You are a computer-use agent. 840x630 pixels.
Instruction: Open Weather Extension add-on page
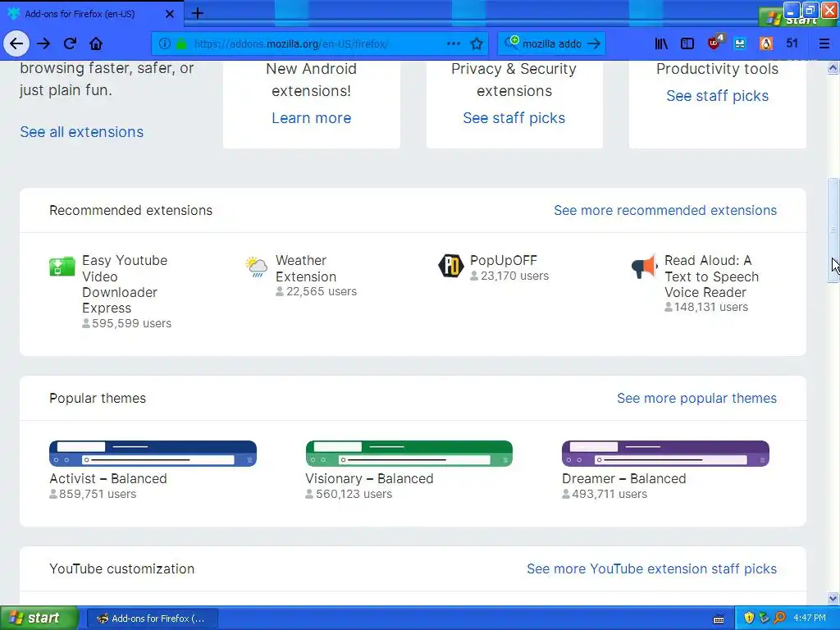(306, 268)
